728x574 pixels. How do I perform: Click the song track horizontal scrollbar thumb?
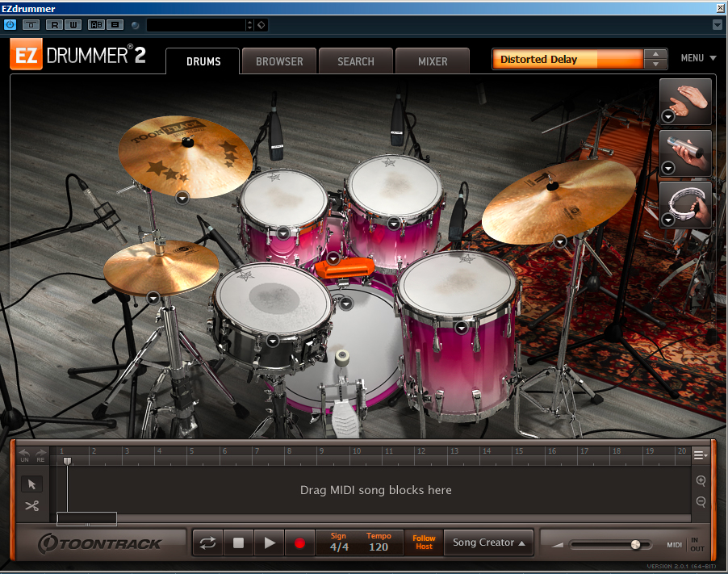[87, 519]
